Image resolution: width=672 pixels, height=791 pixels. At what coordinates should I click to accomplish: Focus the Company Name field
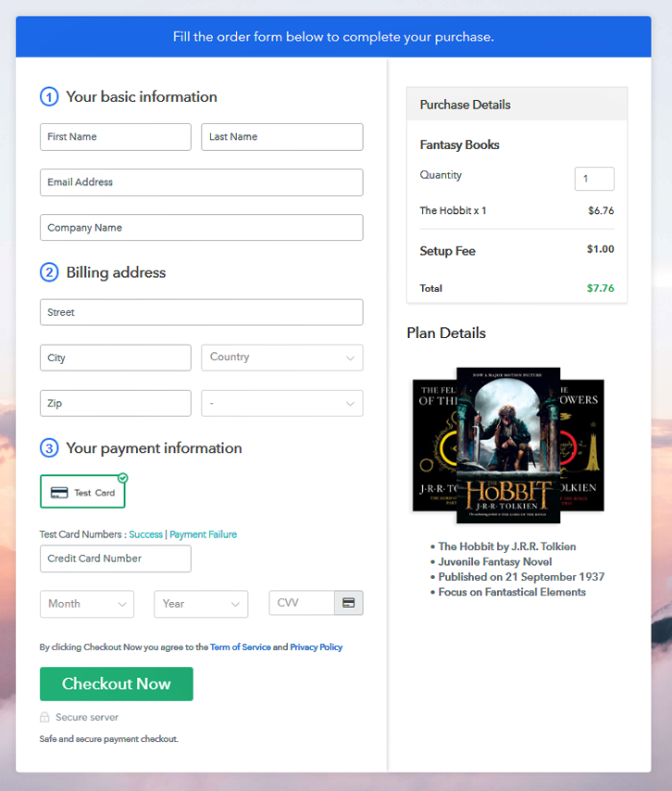click(x=201, y=228)
